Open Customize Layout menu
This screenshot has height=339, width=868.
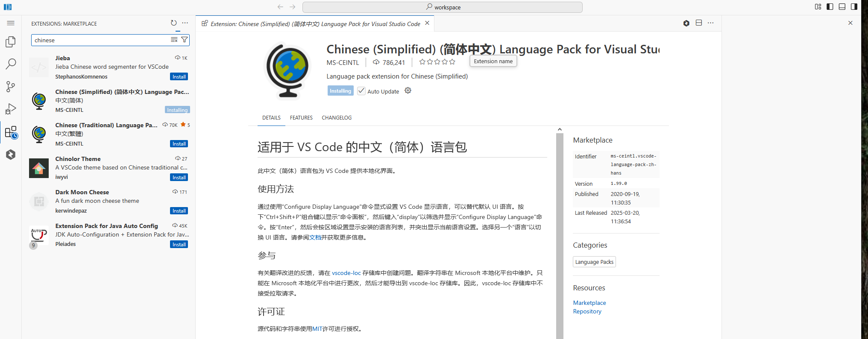pyautogui.click(x=818, y=7)
